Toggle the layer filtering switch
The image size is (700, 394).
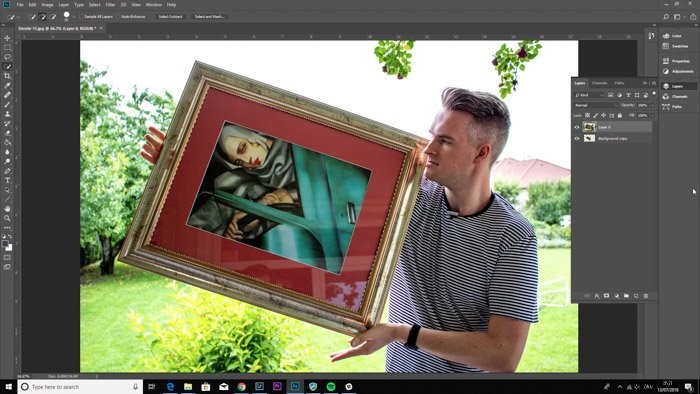(x=654, y=94)
